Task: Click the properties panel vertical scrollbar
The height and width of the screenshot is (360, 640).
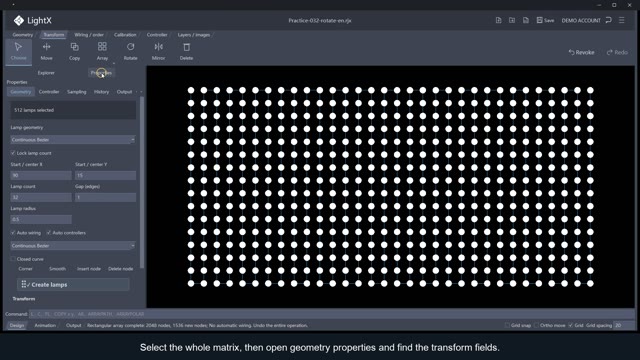Action: (142, 182)
